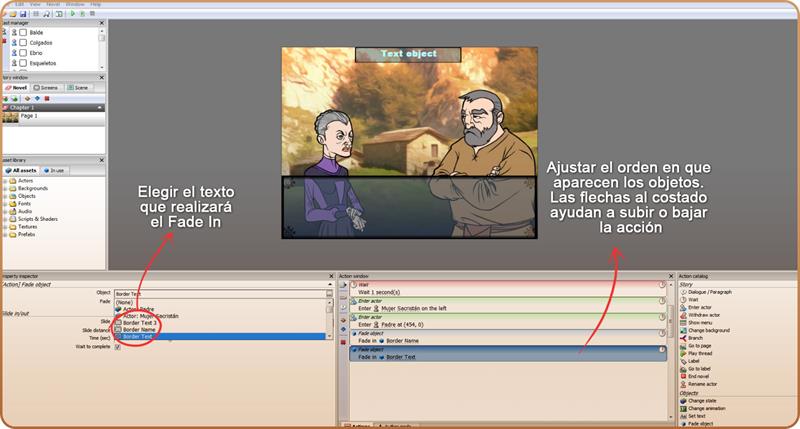Click red delete icon beside the Action window

click(x=343, y=342)
